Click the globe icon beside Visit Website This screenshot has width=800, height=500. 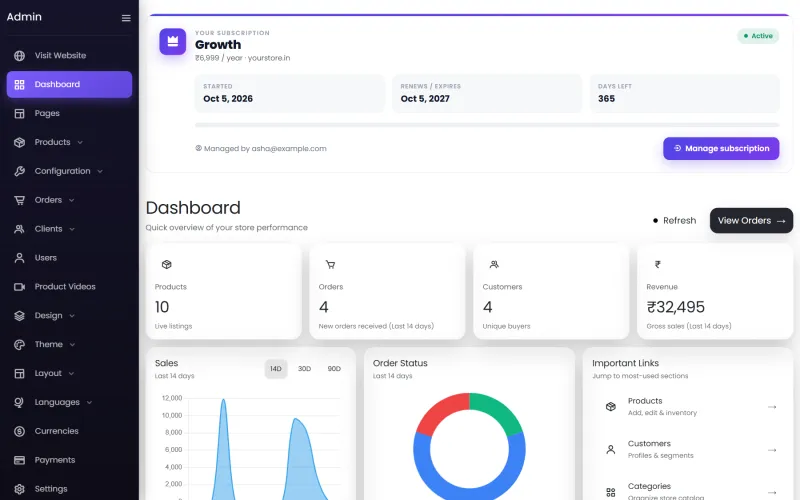[x=19, y=56]
